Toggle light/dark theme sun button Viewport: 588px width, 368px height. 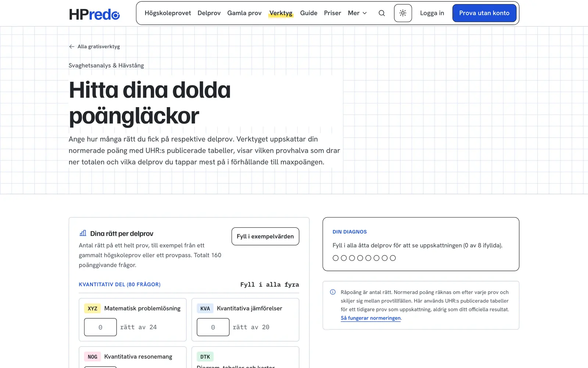(x=403, y=13)
